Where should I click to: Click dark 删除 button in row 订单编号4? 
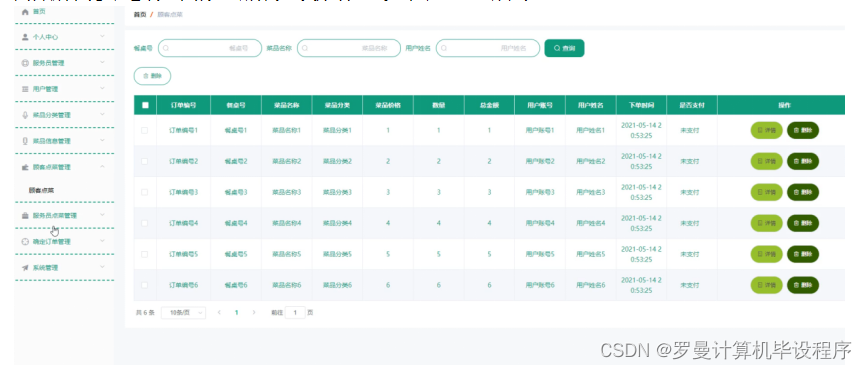(x=802, y=224)
